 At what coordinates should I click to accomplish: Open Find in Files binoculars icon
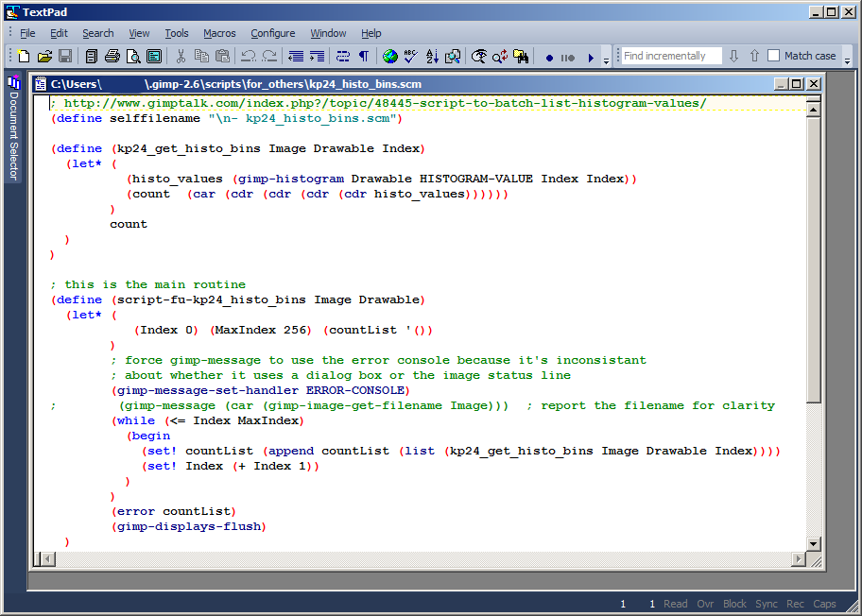(521, 56)
